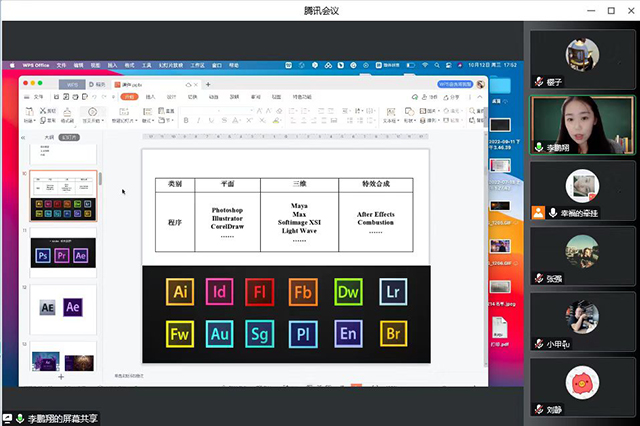The width and height of the screenshot is (640, 426).
Task: Click the shapes tool icon
Action: click(x=409, y=111)
